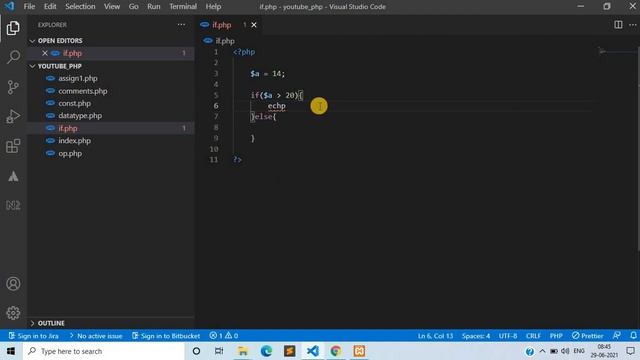Click the feedback icon in status bar
This screenshot has height=360, width=640.
(x=617, y=336)
